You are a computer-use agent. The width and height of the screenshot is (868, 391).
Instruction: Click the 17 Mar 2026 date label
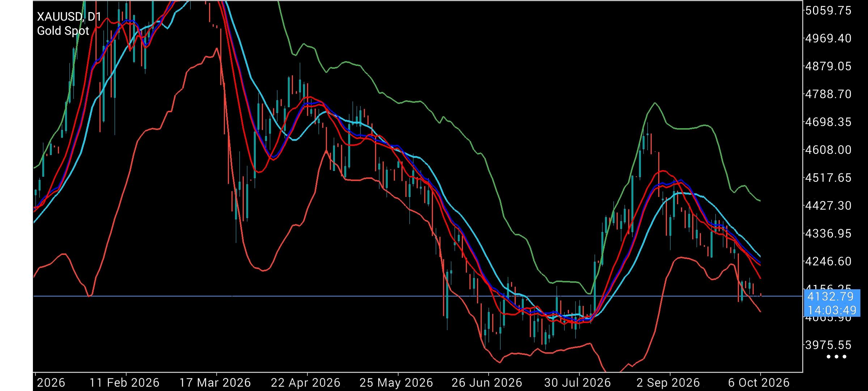tap(215, 383)
